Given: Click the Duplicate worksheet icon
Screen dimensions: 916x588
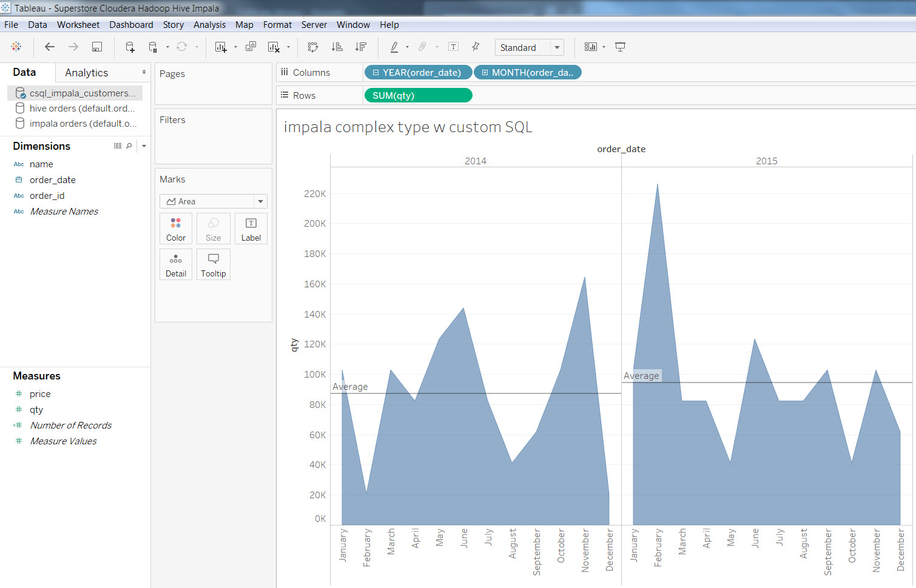Looking at the screenshot, I should [x=251, y=47].
